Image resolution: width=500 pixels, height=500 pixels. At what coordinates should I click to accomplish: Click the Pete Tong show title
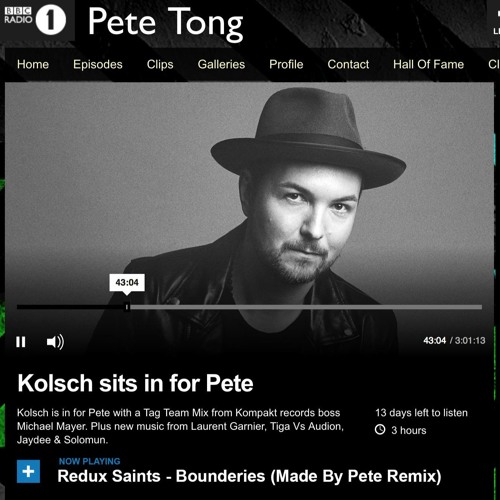(x=165, y=23)
